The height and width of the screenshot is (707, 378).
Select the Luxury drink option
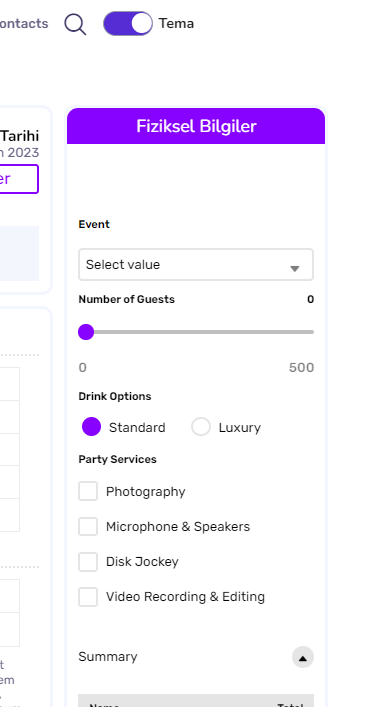click(x=201, y=427)
